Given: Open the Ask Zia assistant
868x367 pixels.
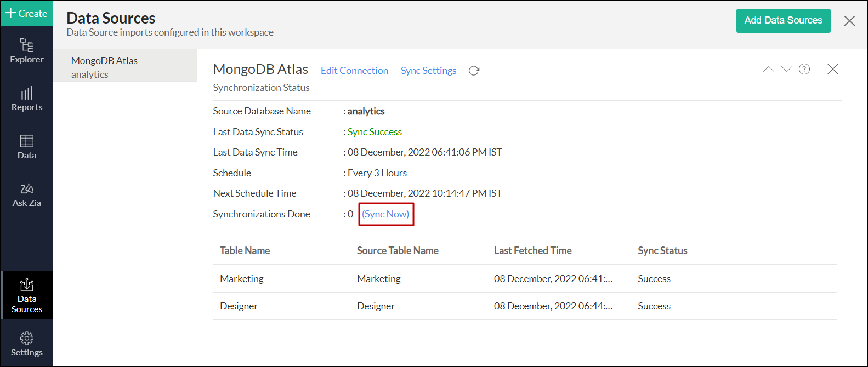Looking at the screenshot, I should pyautogui.click(x=26, y=195).
